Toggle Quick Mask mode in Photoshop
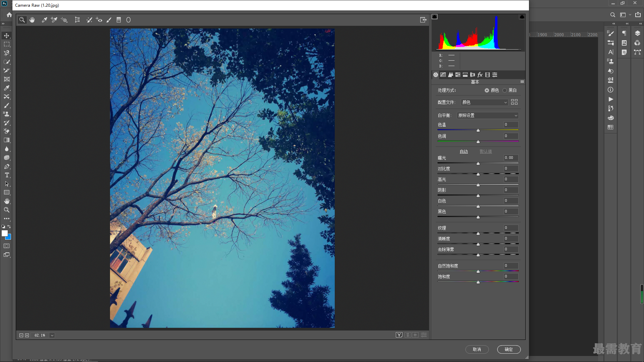The width and height of the screenshot is (644, 362). [7, 246]
